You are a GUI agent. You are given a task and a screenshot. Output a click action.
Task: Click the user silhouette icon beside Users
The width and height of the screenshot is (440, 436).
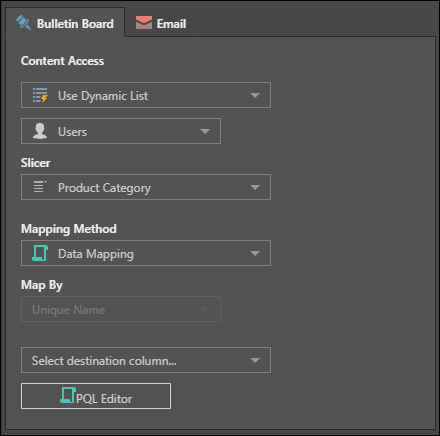40,131
